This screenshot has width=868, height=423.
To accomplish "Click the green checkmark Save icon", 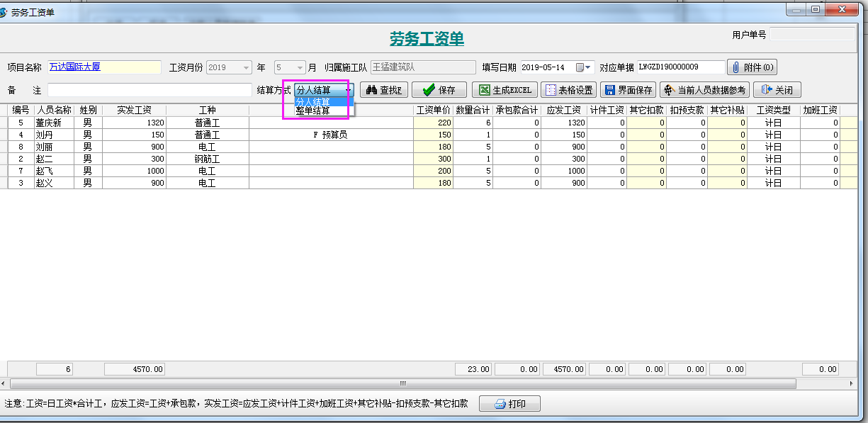I will tap(428, 89).
